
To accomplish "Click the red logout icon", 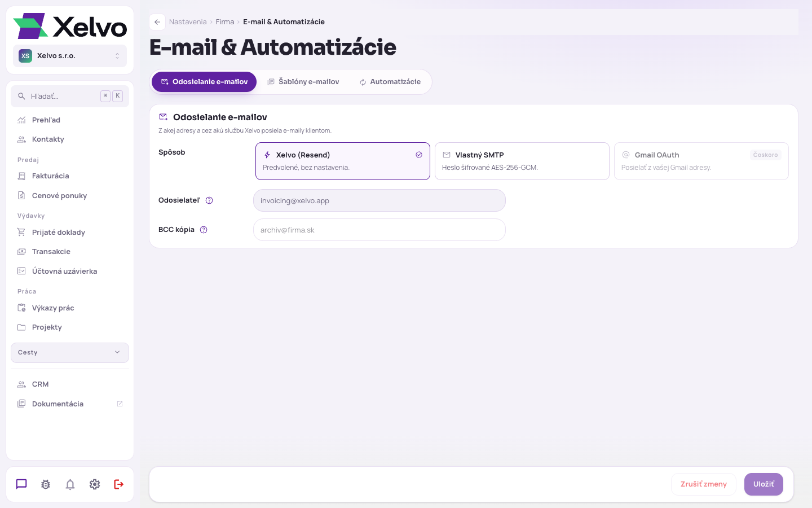I will pos(119,484).
